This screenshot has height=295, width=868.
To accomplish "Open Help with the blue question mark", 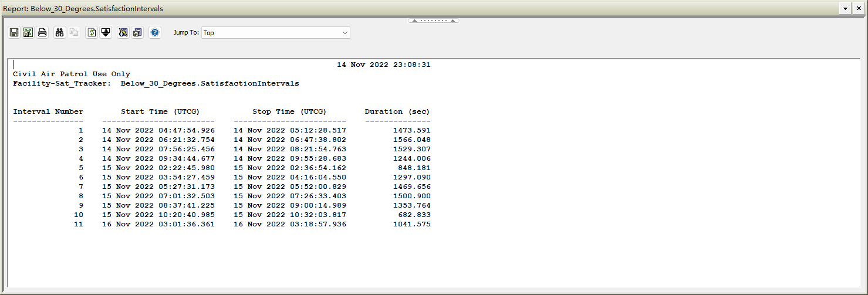I will [155, 33].
